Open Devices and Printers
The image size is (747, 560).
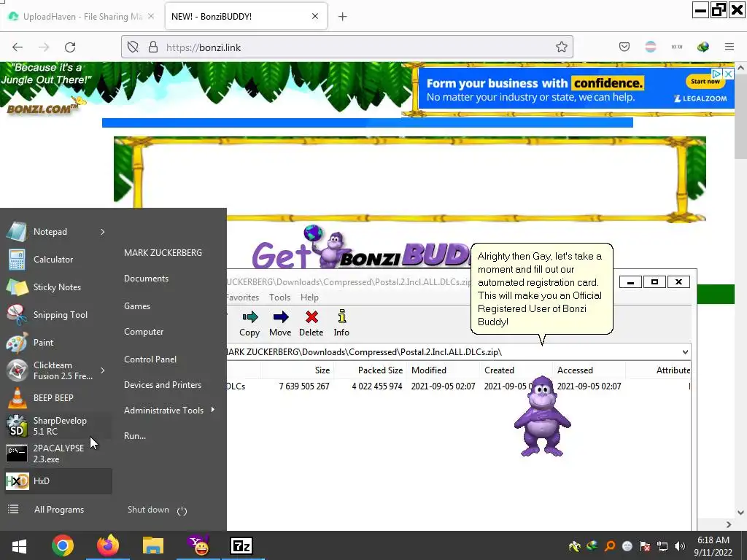point(163,385)
